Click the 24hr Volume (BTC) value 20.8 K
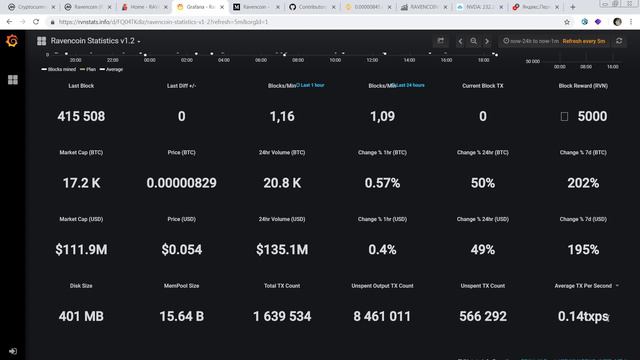The width and height of the screenshot is (640, 360). click(282, 183)
